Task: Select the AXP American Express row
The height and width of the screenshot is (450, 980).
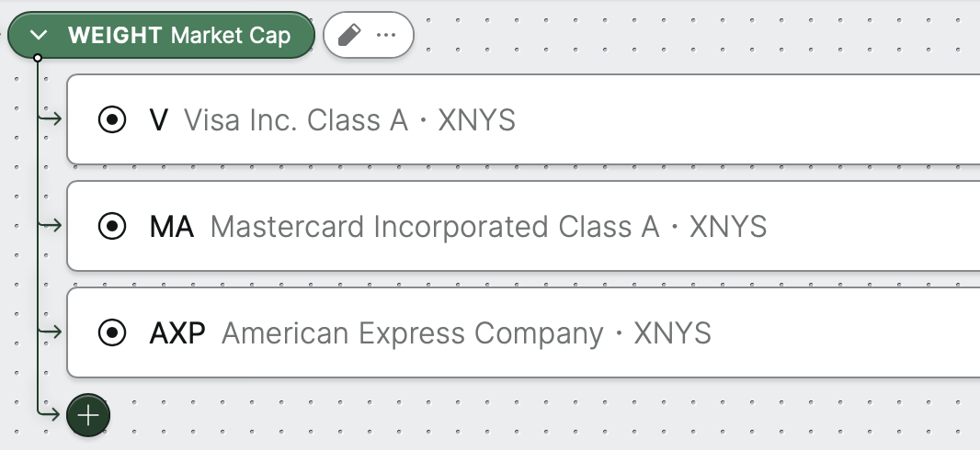Action: pos(523,332)
